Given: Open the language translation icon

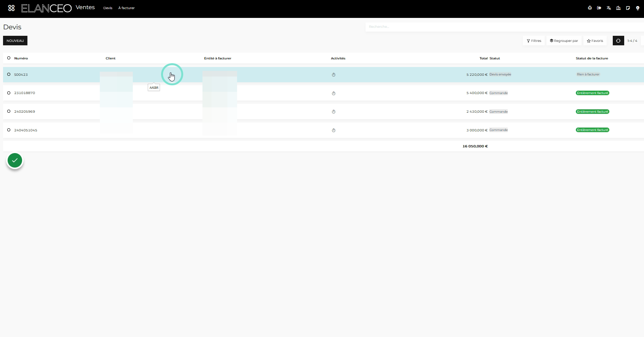Looking at the screenshot, I should pos(609,8).
